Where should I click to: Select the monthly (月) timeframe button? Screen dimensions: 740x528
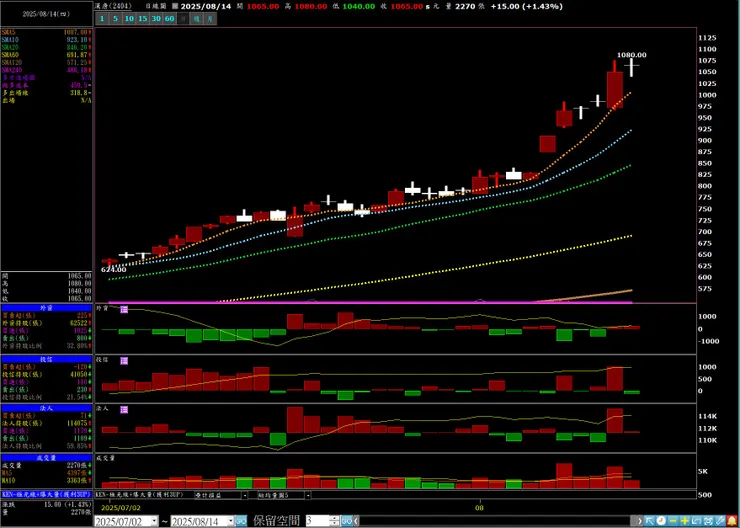[x=210, y=19]
